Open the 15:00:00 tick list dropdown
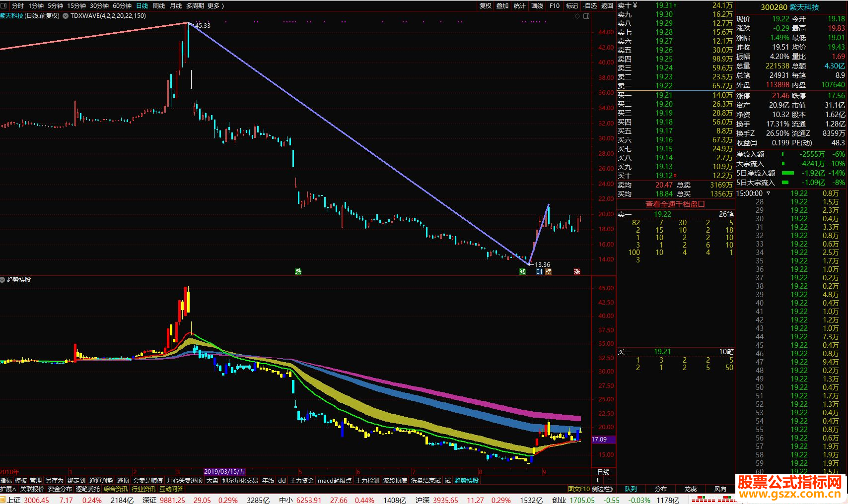The height and width of the screenshot is (504, 848). [769, 193]
